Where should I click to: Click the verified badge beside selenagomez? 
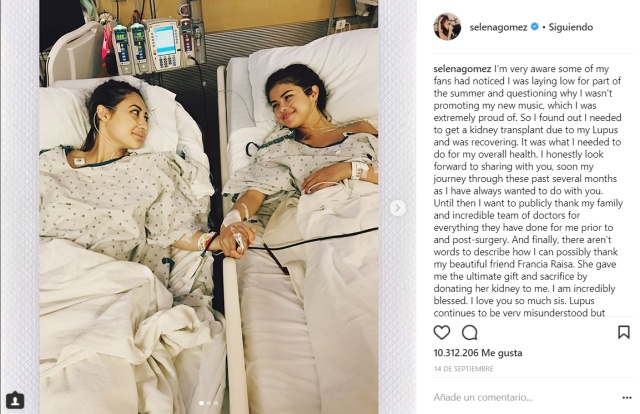coord(534,27)
